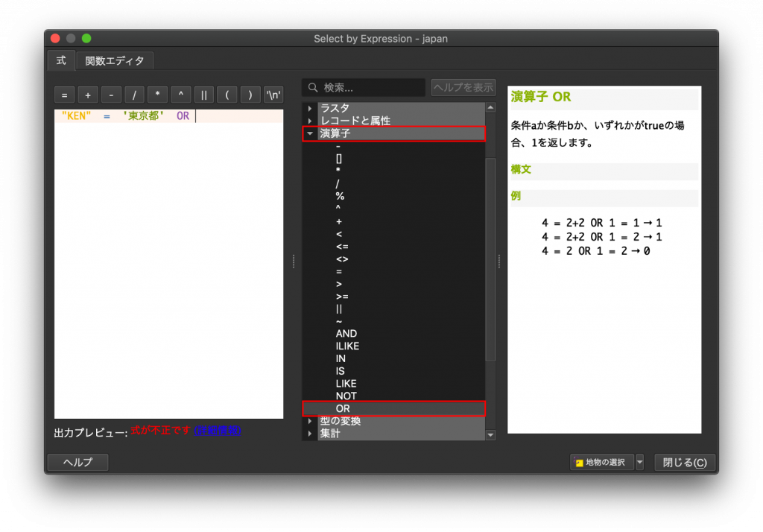The width and height of the screenshot is (763, 532).
Task: Switch to the 式 tab
Action: click(x=61, y=60)
